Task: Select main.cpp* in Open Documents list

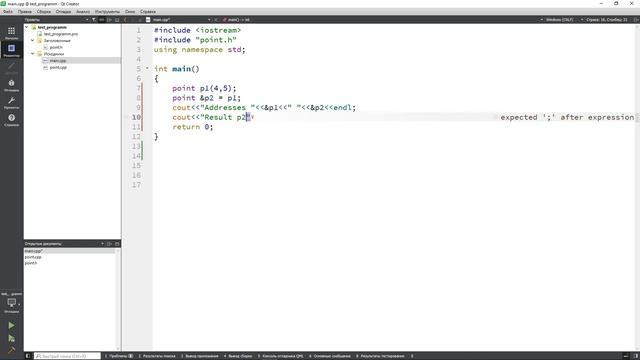Action: [x=70, y=251]
